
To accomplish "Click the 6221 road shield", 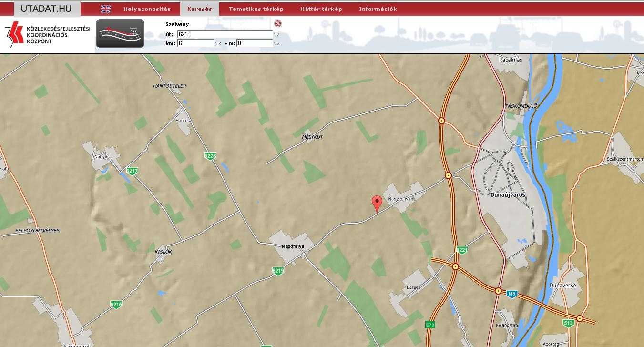I will (x=462, y=250).
